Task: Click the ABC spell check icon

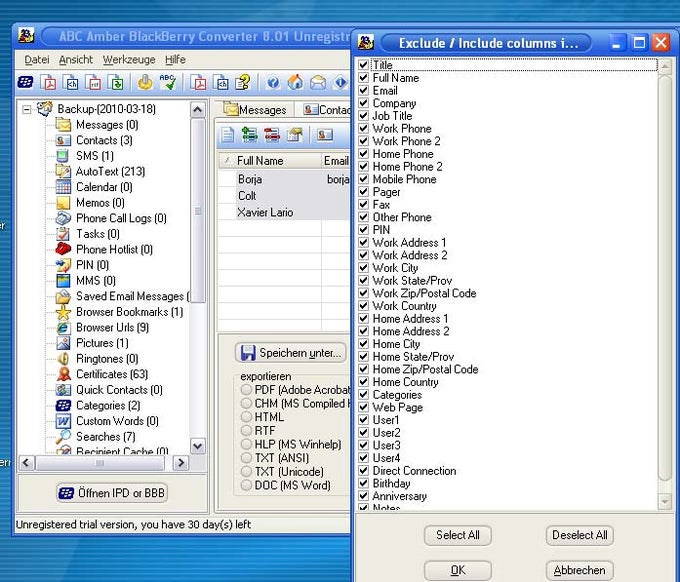Action: 168,82
